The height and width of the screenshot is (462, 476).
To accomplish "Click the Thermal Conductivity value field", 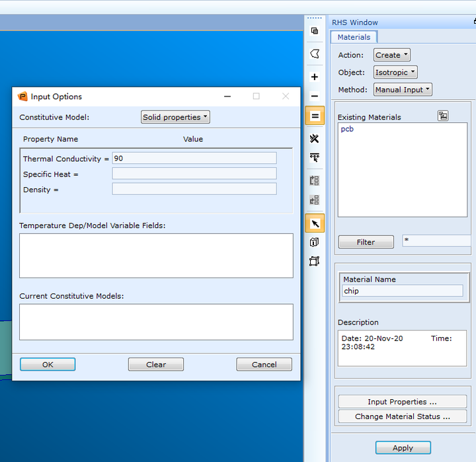I will click(194, 158).
